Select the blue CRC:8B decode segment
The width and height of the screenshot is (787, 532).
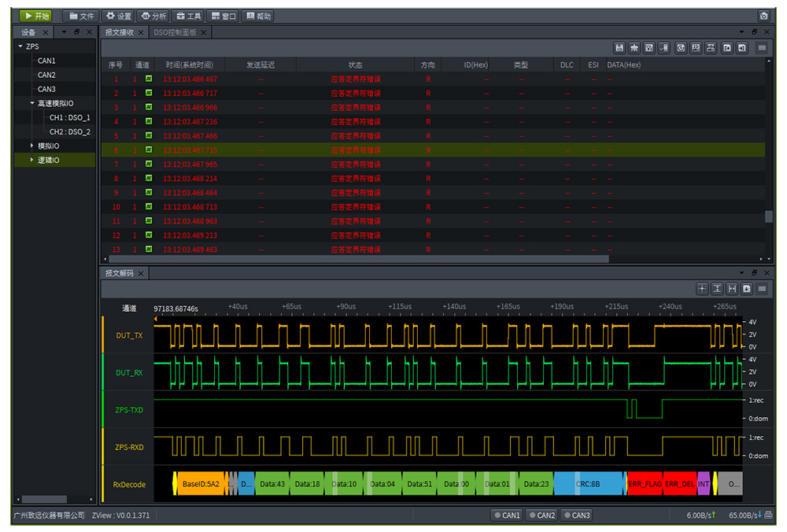click(x=588, y=484)
